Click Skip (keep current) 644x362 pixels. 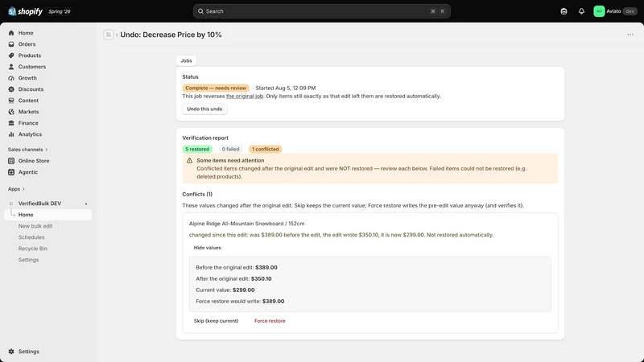click(216, 321)
